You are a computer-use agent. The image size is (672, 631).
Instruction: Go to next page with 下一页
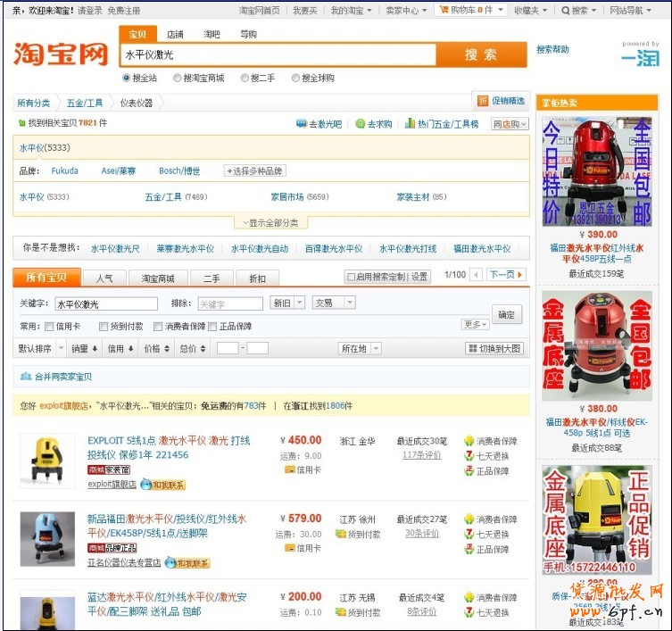[x=506, y=275]
